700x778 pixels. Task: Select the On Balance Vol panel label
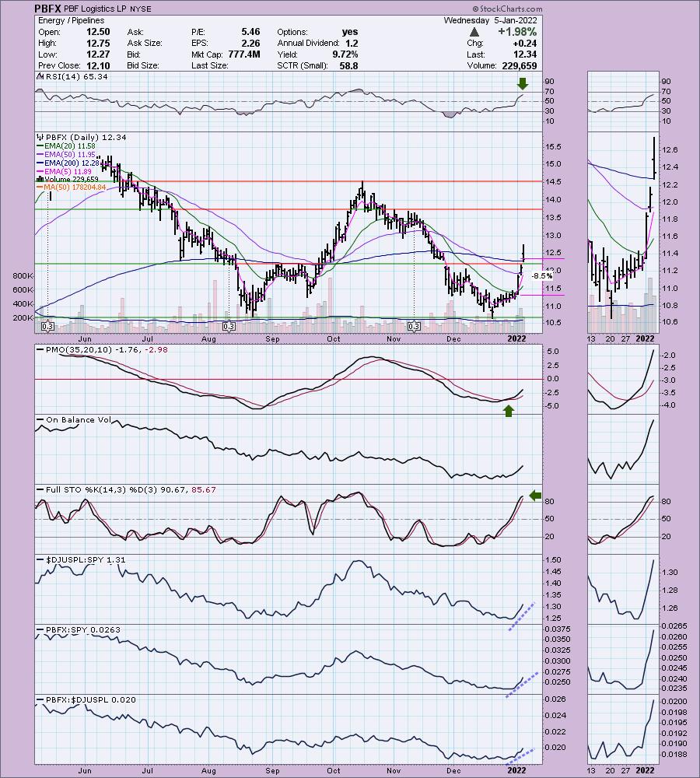79,420
